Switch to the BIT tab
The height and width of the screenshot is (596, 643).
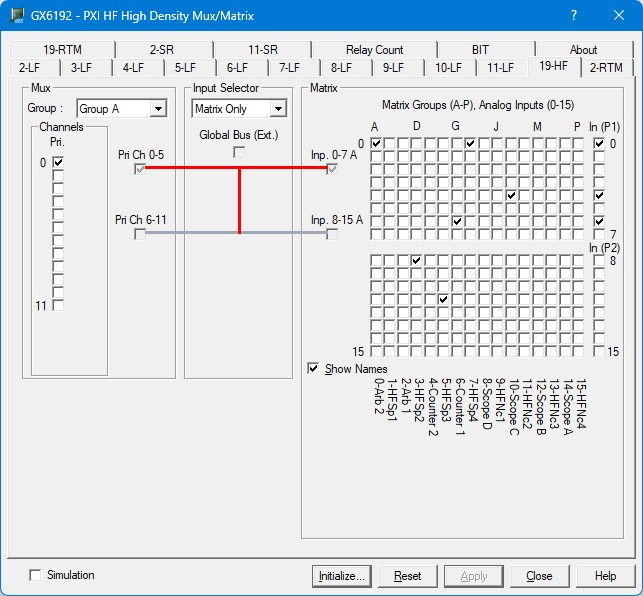(480, 49)
